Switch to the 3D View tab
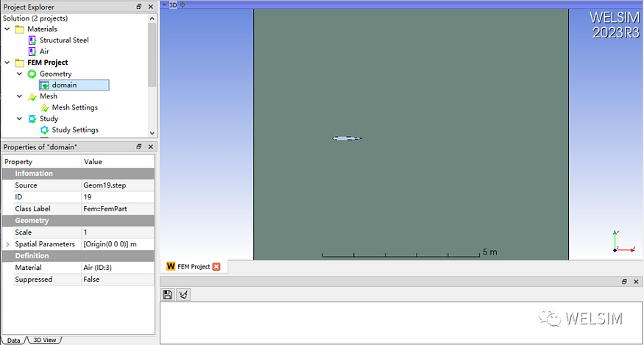This screenshot has height=345, width=644. 45,340
